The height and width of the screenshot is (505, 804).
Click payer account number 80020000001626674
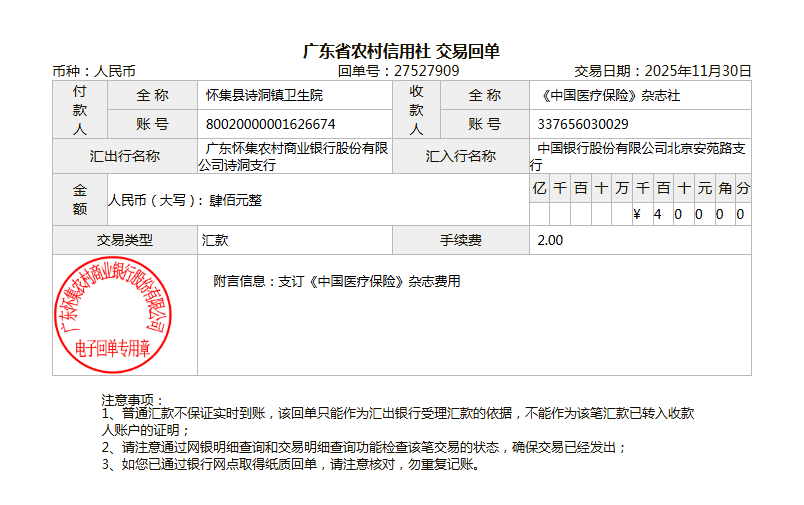(x=270, y=124)
